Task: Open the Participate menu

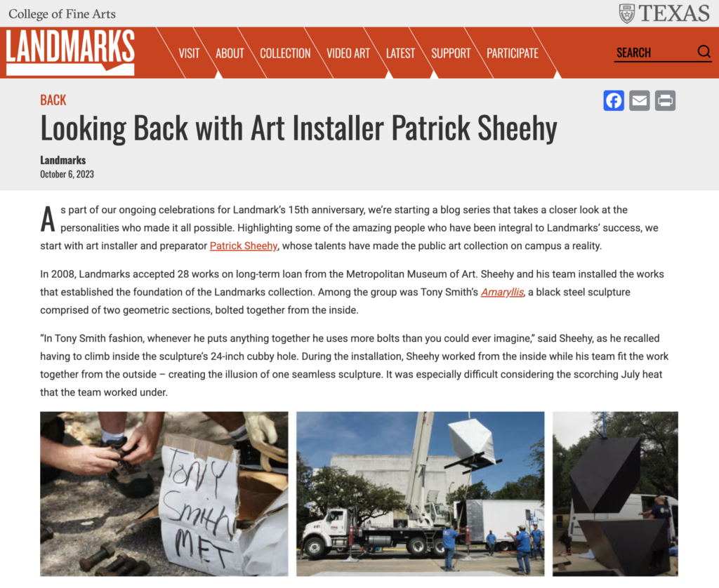Action: (x=512, y=53)
